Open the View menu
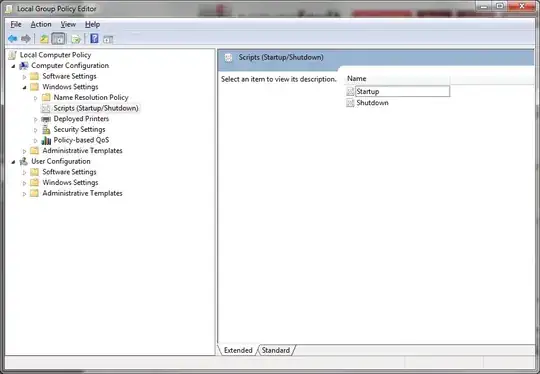 point(68,24)
